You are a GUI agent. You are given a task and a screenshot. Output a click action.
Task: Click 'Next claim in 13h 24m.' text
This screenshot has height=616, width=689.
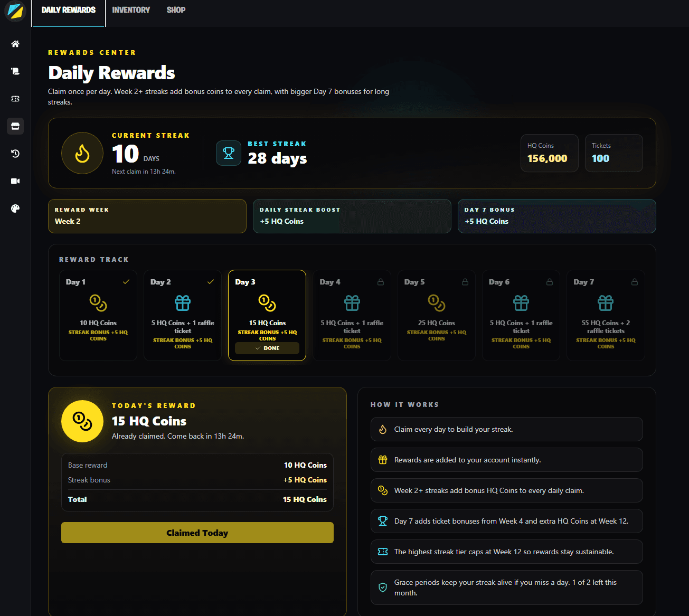(x=144, y=172)
